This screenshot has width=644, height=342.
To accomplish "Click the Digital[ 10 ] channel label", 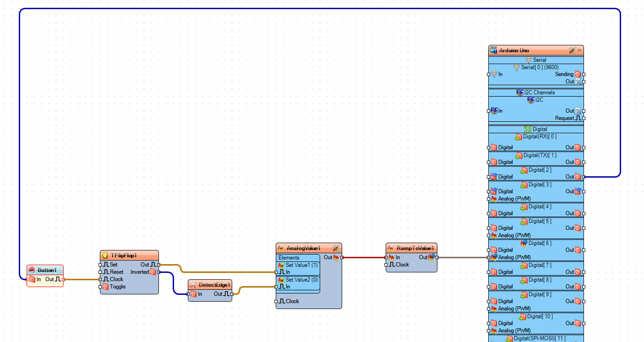I will (x=540, y=316).
